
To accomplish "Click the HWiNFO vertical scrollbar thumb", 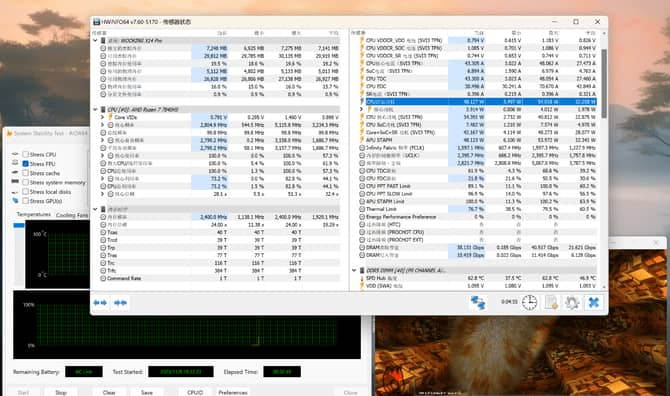I will (604, 83).
